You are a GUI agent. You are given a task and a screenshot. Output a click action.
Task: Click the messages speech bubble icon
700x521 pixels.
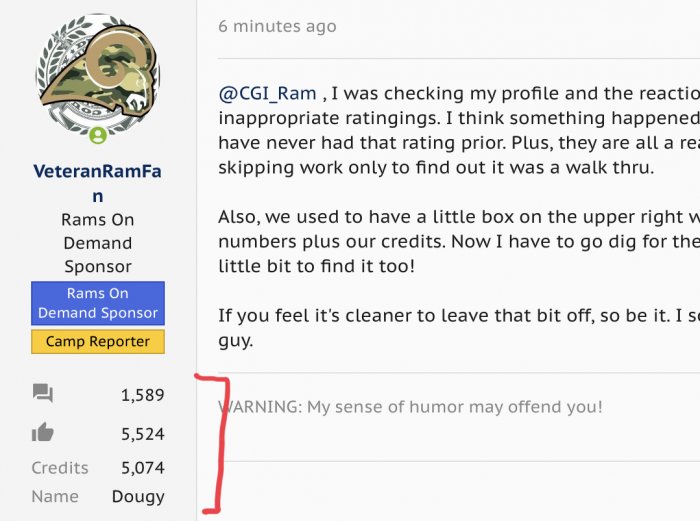pos(42,394)
